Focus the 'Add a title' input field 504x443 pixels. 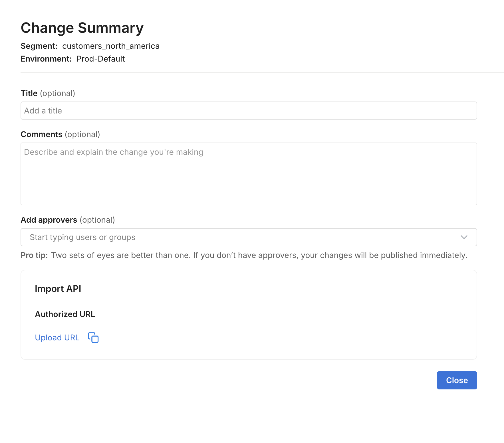click(249, 111)
